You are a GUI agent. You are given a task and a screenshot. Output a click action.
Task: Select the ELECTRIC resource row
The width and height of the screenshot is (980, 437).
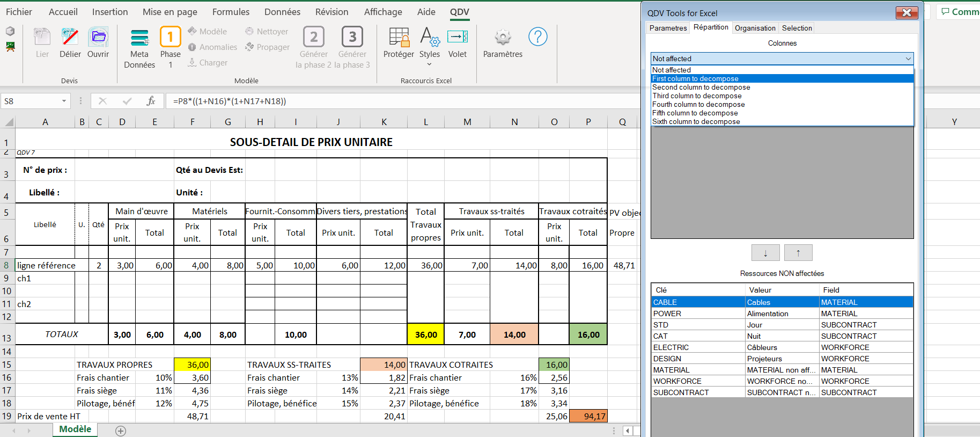point(782,347)
